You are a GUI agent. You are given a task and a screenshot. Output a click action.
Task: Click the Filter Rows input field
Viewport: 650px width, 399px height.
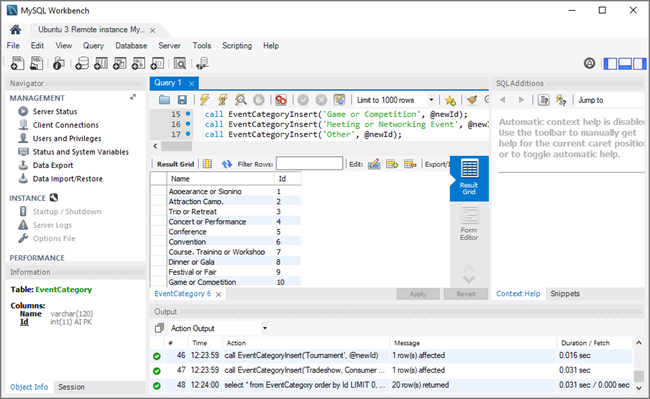click(310, 164)
